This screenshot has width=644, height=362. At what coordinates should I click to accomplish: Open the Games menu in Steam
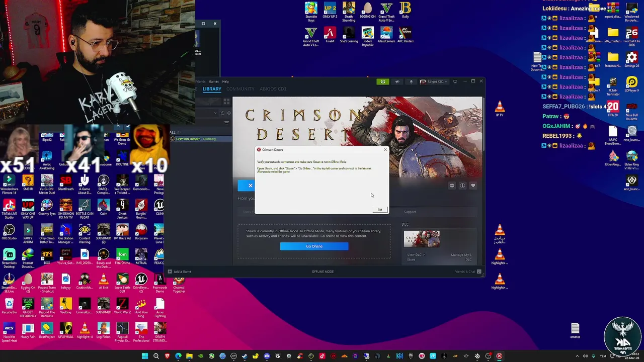click(214, 81)
